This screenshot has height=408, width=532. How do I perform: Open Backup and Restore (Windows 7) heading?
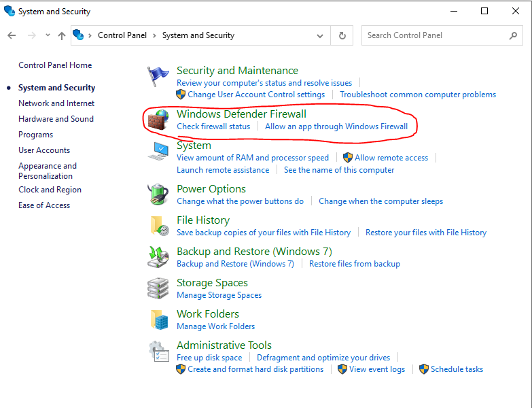click(x=254, y=252)
